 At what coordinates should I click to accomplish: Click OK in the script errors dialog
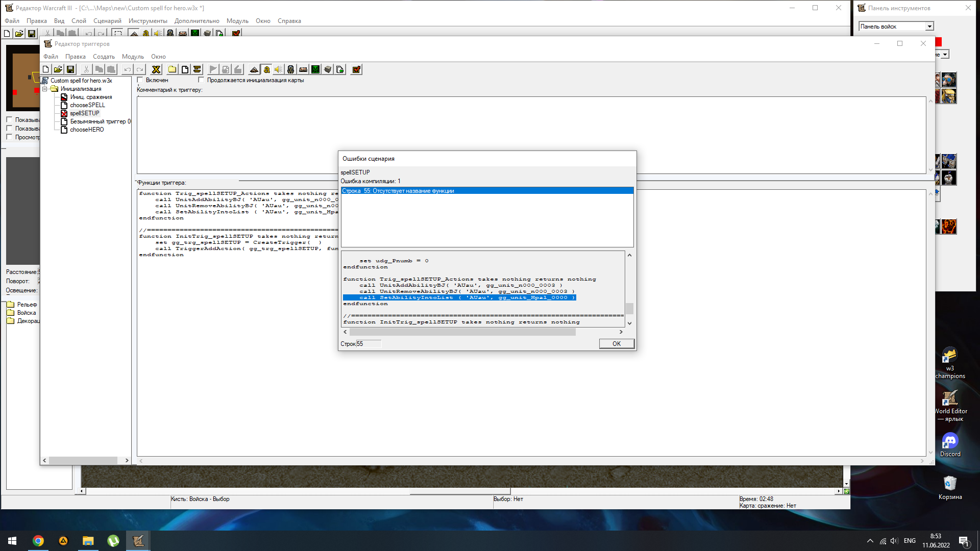point(616,344)
